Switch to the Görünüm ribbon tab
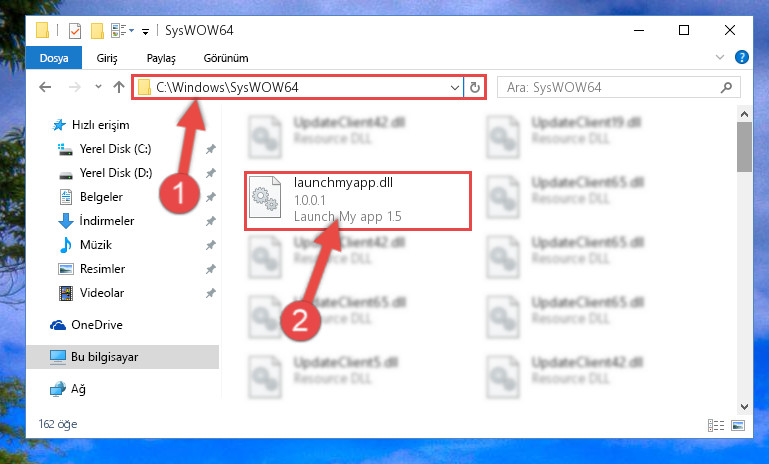The height and width of the screenshot is (464, 769). pos(226,58)
